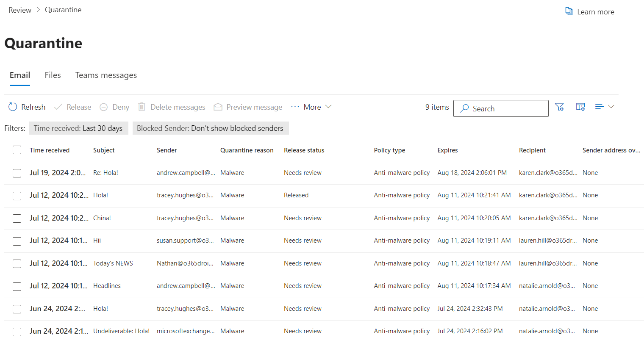Click the ellipsis before More
The image size is (644, 343).
[295, 107]
